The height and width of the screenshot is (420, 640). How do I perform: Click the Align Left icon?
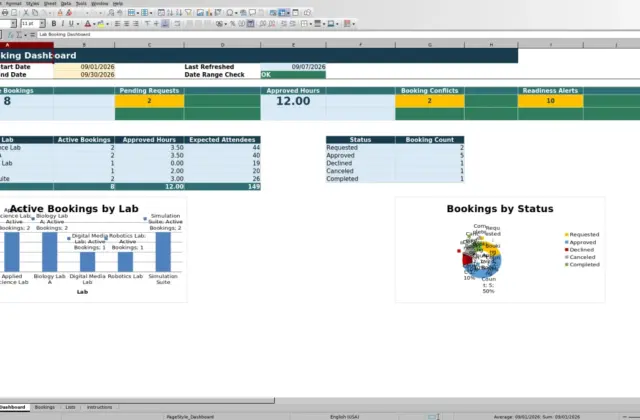pos(117,24)
